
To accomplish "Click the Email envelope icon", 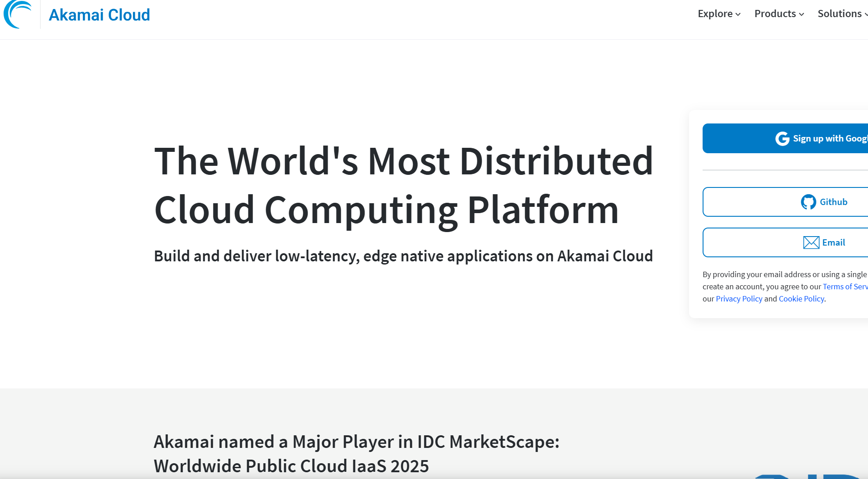I will tap(811, 242).
